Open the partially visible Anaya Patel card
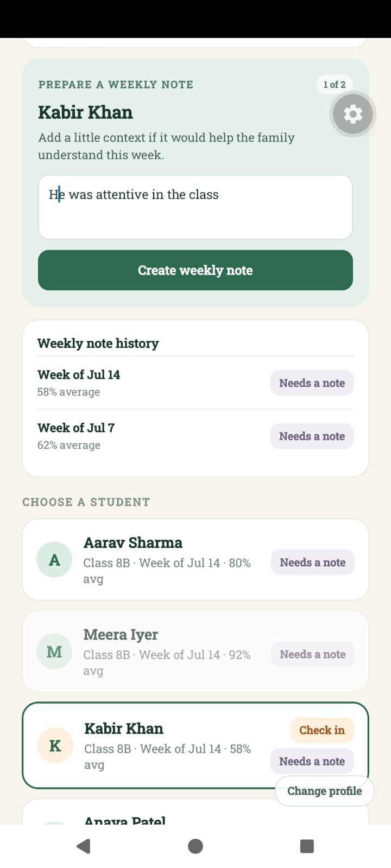The width and height of the screenshot is (391, 868). click(x=195, y=812)
